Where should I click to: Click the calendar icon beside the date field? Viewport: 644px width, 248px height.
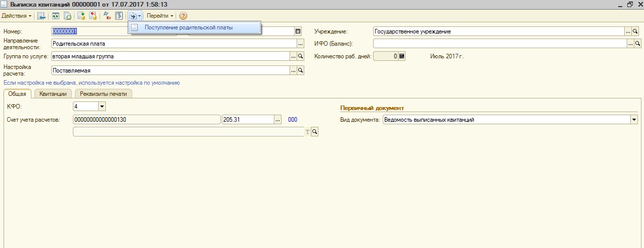click(x=298, y=31)
